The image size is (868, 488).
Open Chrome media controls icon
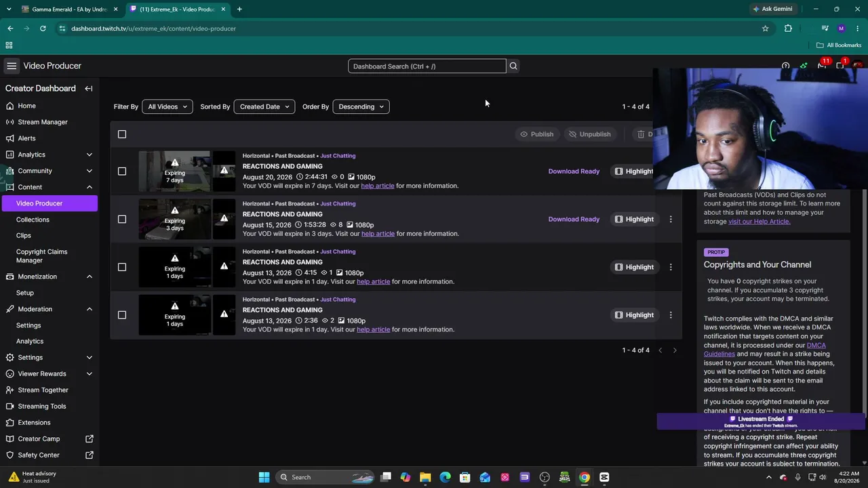tap(825, 28)
